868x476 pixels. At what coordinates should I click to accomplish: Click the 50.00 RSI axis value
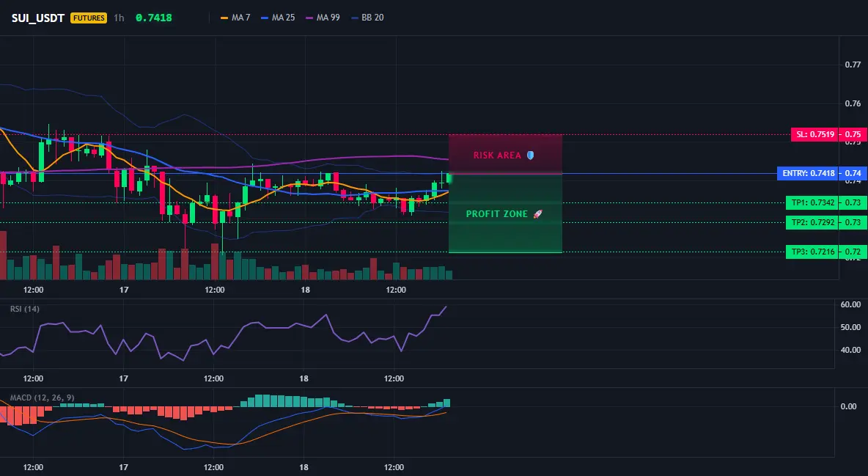[x=851, y=327]
